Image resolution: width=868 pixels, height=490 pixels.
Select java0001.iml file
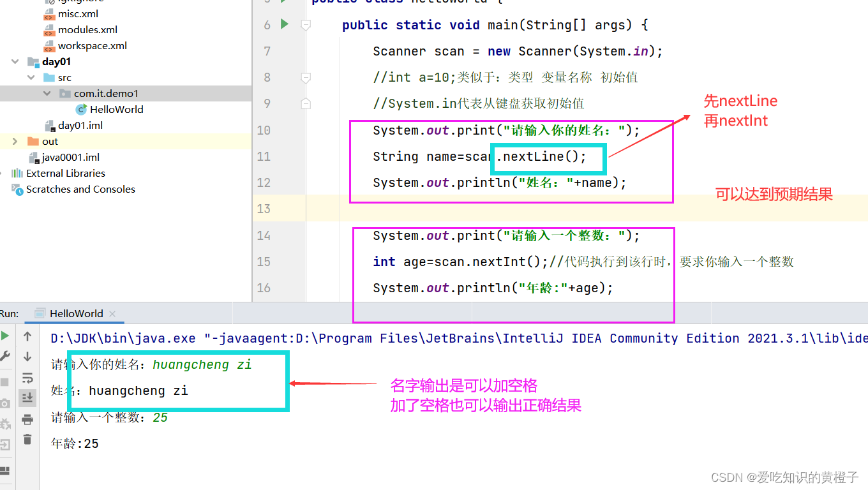pos(70,158)
